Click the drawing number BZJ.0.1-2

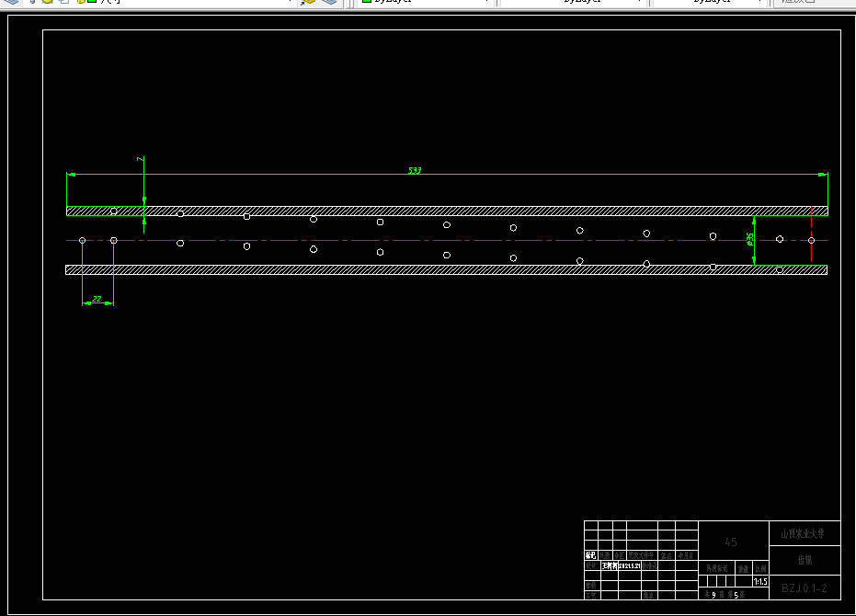coord(805,588)
